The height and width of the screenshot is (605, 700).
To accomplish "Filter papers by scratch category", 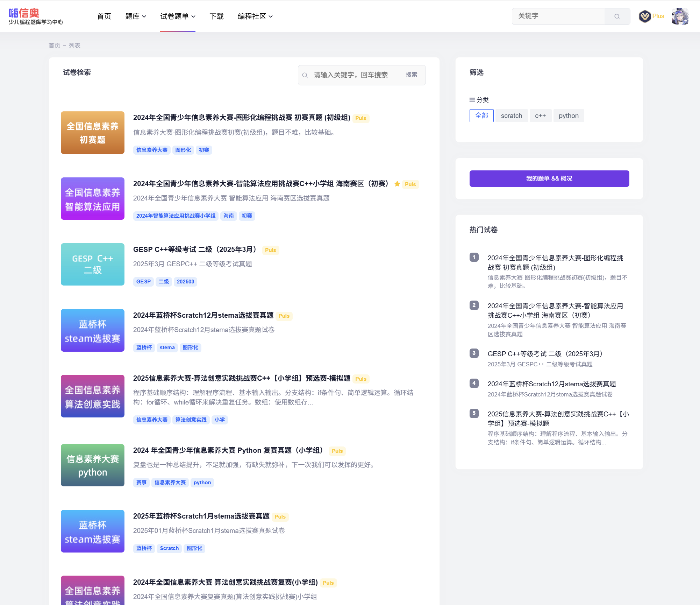I will point(511,116).
